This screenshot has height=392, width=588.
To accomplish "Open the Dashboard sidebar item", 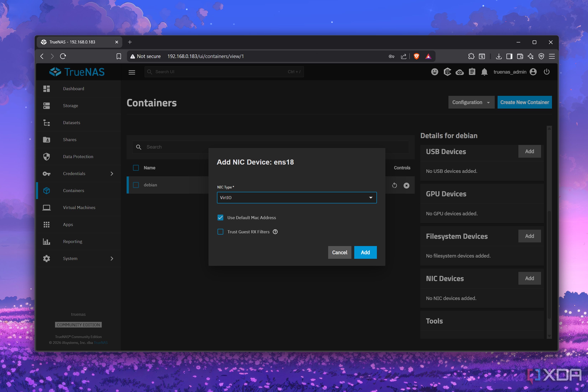I will coord(79,89).
